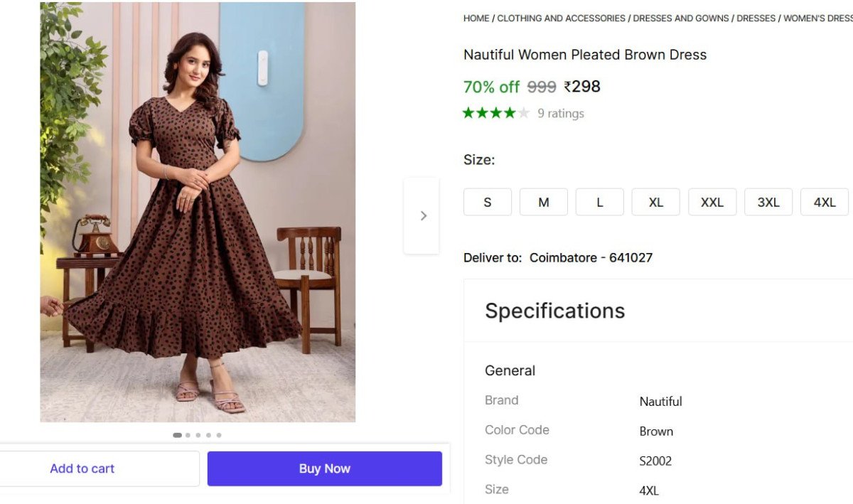Select size 3XL
This screenshot has width=853, height=504.
pos(768,202)
